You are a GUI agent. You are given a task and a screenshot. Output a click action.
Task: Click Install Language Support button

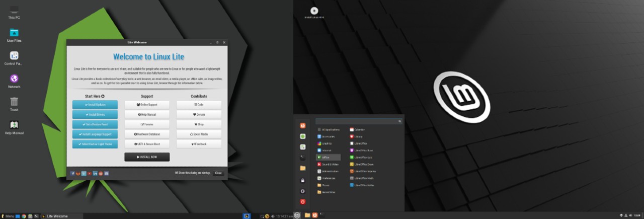point(95,134)
